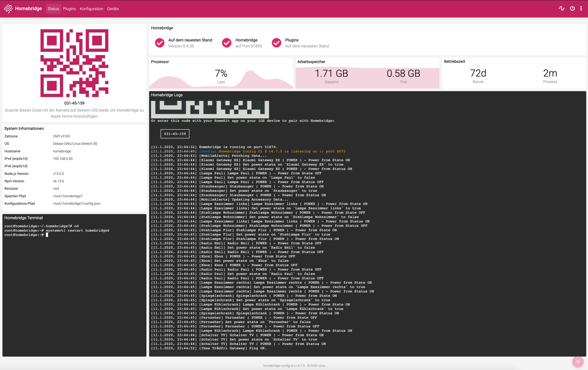Open the three-dot overflow menu
Viewport: 588px width, 370px height.
coord(581,9)
